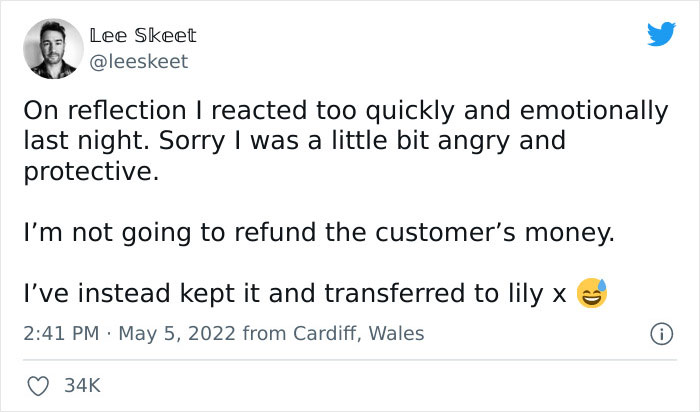Select the May 5, 2022 date
Viewport: 700px width, 412px height.
point(177,333)
